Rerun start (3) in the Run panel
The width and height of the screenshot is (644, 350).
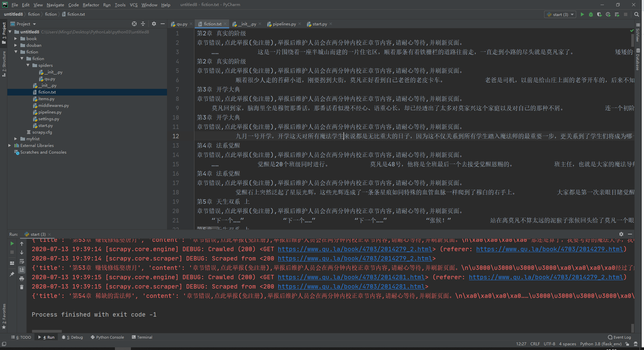(12, 243)
